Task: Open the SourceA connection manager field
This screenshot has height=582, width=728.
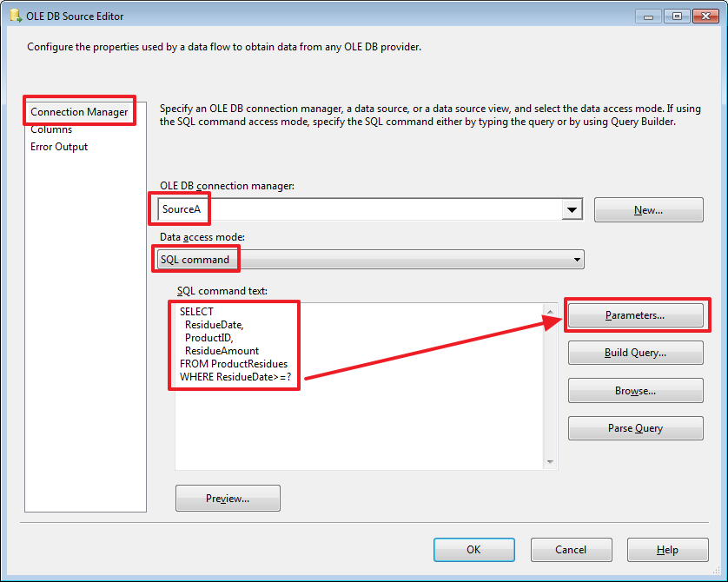Action: [x=261, y=209]
